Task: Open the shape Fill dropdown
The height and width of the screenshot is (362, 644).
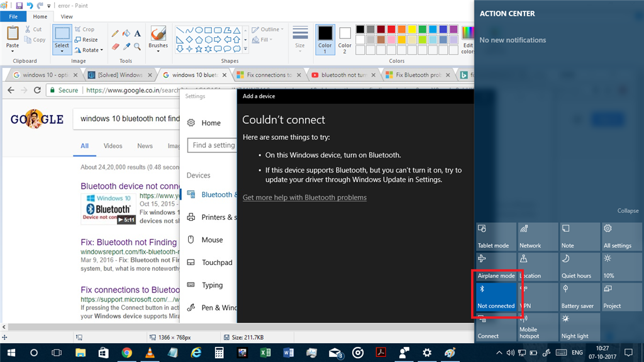Action: [x=262, y=40]
